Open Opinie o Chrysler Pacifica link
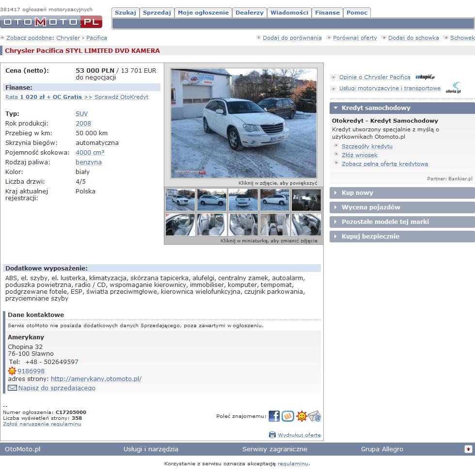Viewport: 475px width, 476px height. pos(375,77)
